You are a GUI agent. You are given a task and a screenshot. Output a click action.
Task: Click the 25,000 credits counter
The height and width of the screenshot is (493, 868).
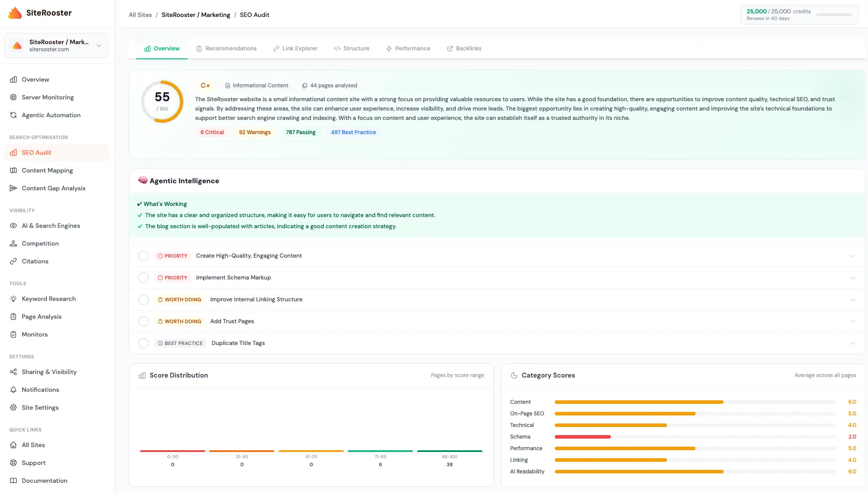[x=779, y=12]
